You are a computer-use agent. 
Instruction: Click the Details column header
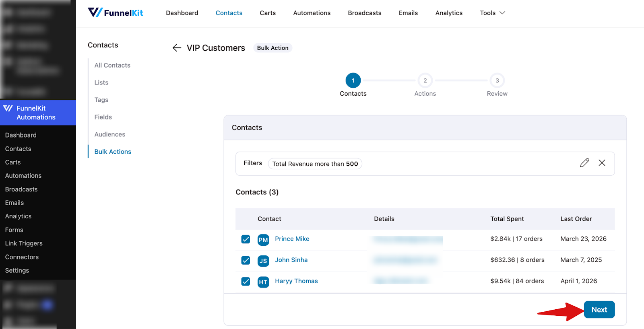(x=384, y=219)
